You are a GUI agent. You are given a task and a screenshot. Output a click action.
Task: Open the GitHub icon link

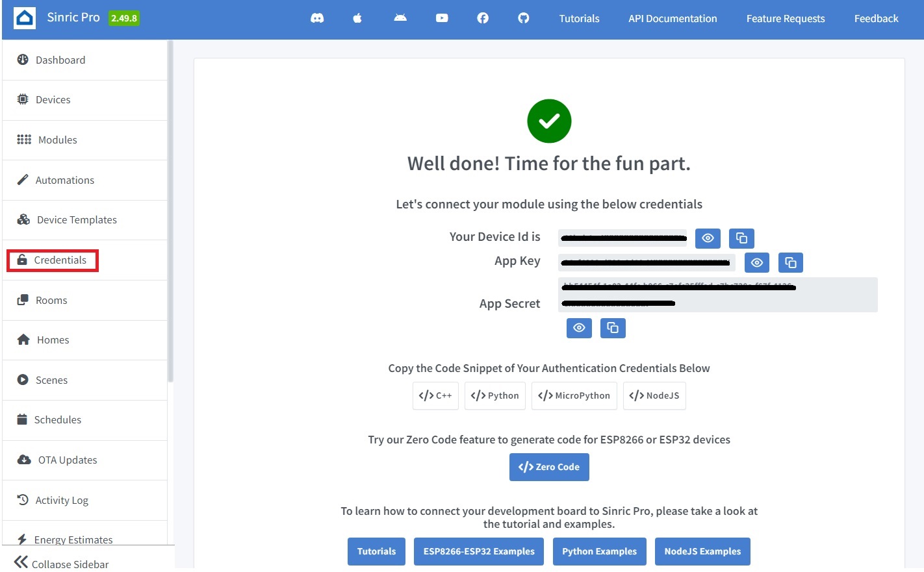(x=524, y=18)
